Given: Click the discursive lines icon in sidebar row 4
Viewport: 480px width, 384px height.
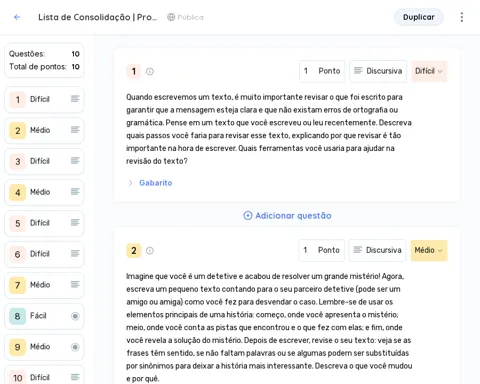Looking at the screenshot, I should pyautogui.click(x=75, y=192).
